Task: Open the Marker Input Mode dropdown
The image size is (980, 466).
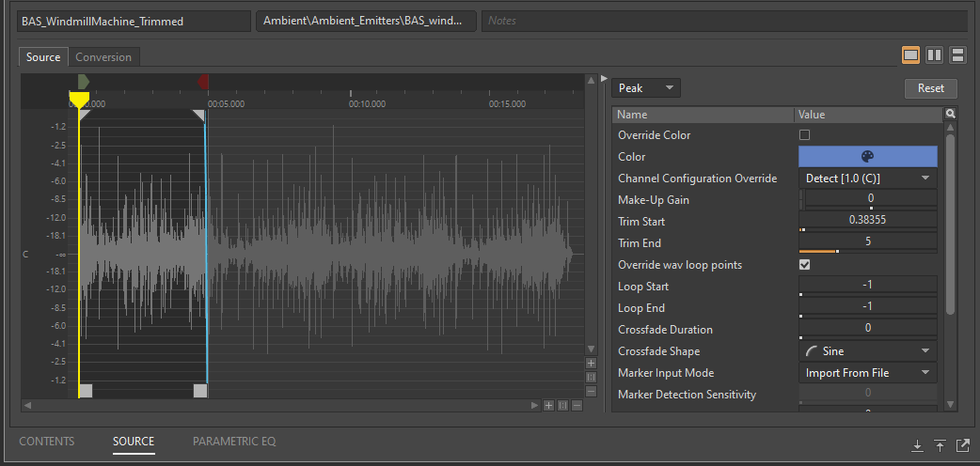Action: coord(867,373)
